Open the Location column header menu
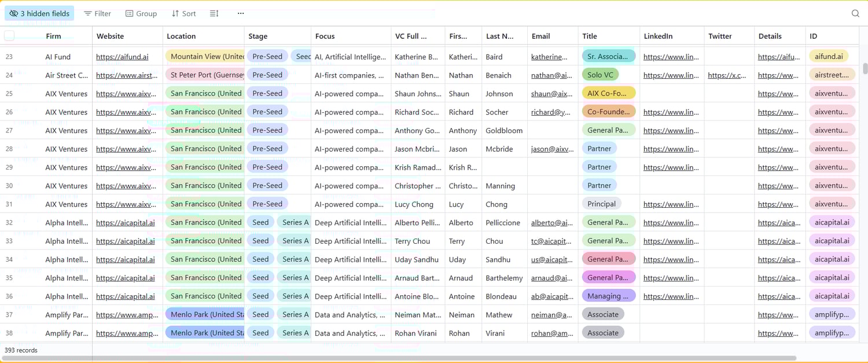 (181, 36)
